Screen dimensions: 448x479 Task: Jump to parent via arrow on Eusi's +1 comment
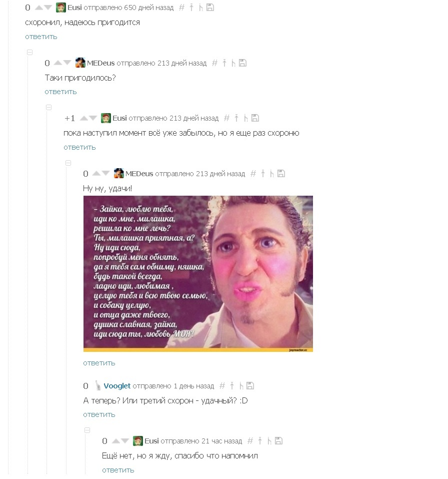(x=236, y=118)
